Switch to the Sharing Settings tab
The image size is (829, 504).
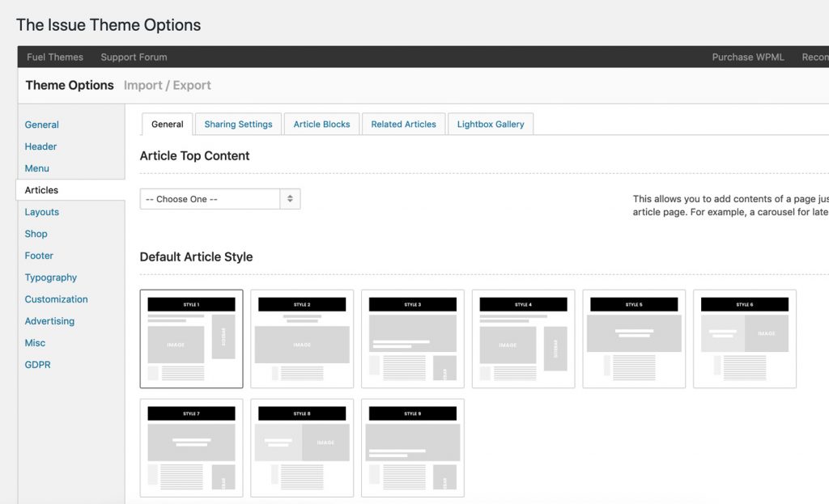(238, 125)
